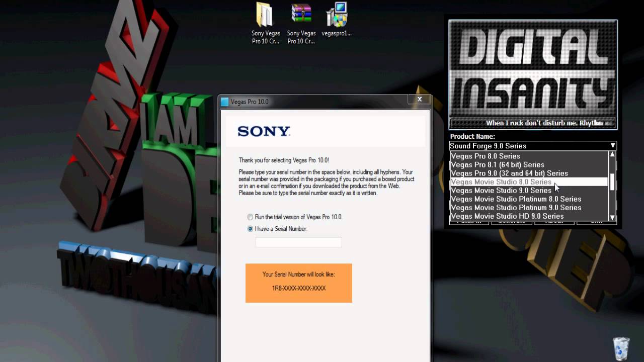Image resolution: width=644 pixels, height=362 pixels.
Task: Click the product list scrollbar thumb
Action: coord(612,182)
